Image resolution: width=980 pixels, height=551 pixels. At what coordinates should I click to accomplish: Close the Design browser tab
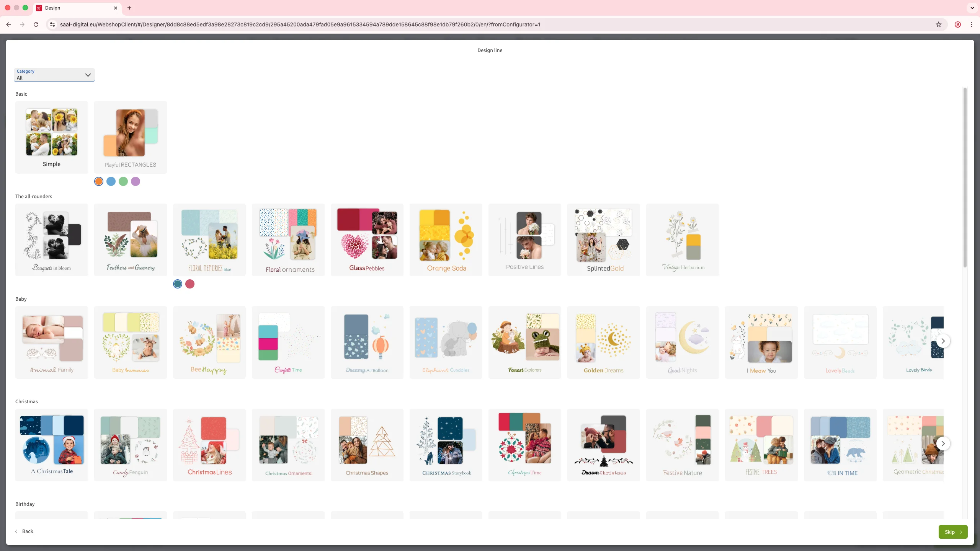click(x=116, y=8)
